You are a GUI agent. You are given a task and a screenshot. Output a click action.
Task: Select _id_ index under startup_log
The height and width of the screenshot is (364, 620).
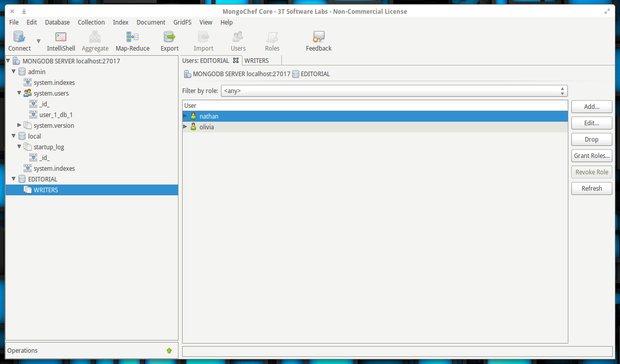point(44,158)
